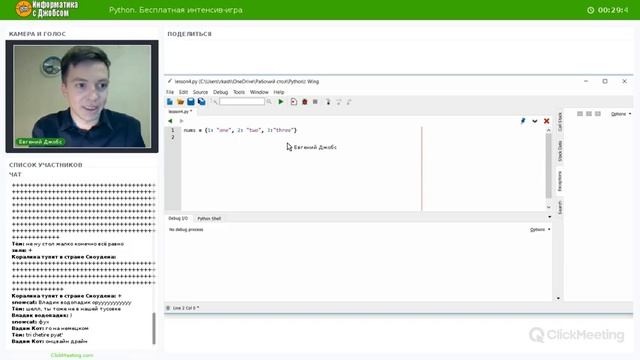Click the small arrow at the bottom right of the bottom panel

[x=558, y=298]
